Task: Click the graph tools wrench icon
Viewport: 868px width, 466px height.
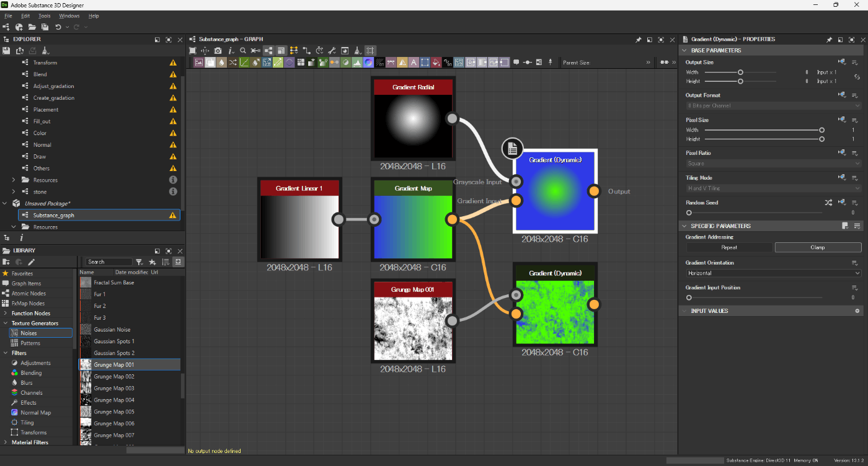Action: (332, 51)
